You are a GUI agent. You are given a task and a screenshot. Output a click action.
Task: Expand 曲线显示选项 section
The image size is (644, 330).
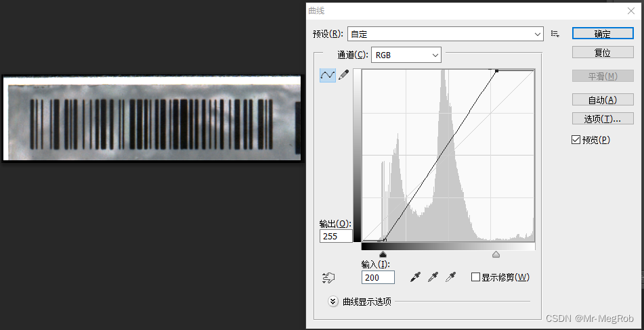(332, 302)
